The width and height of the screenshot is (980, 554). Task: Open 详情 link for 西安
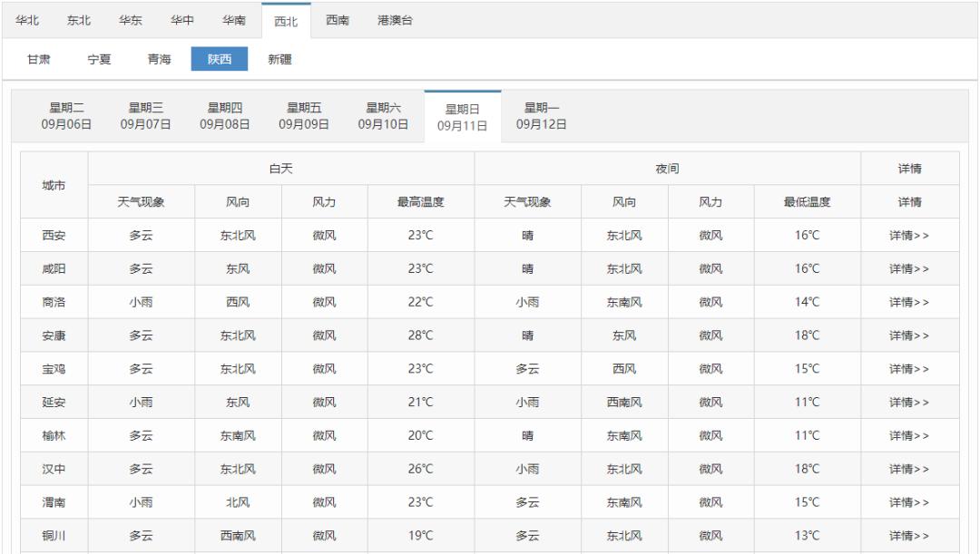pos(909,236)
